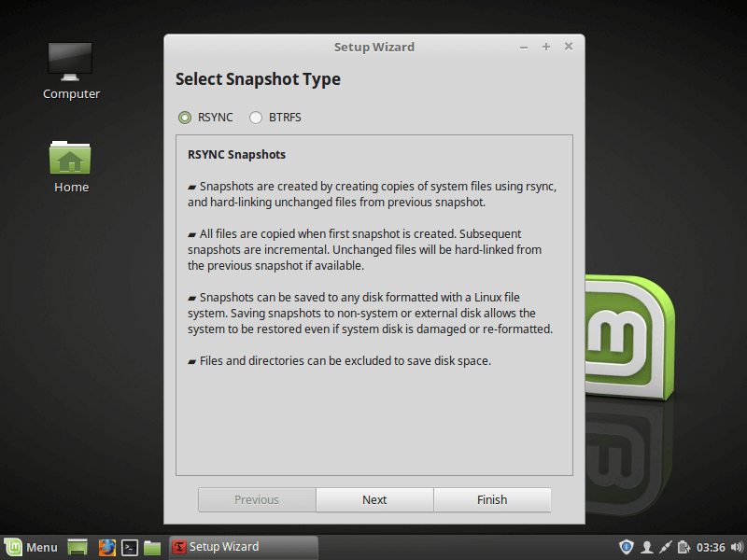
Task: Click the battery power tray icon
Action: tap(684, 547)
